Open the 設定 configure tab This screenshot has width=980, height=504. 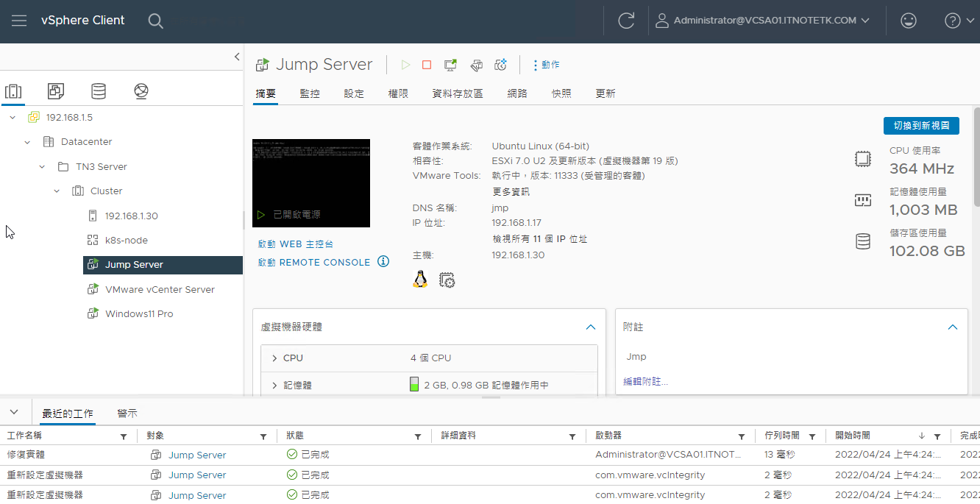tap(354, 93)
